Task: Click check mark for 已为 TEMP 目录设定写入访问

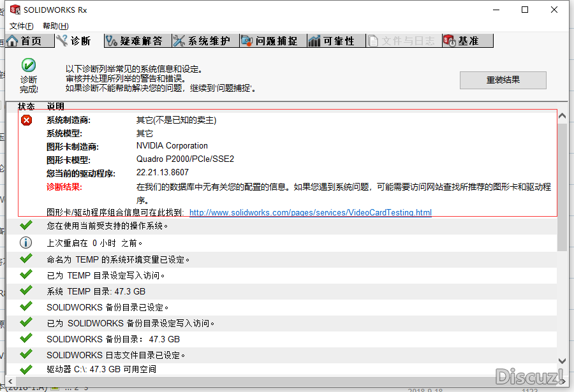Action: coord(26,275)
